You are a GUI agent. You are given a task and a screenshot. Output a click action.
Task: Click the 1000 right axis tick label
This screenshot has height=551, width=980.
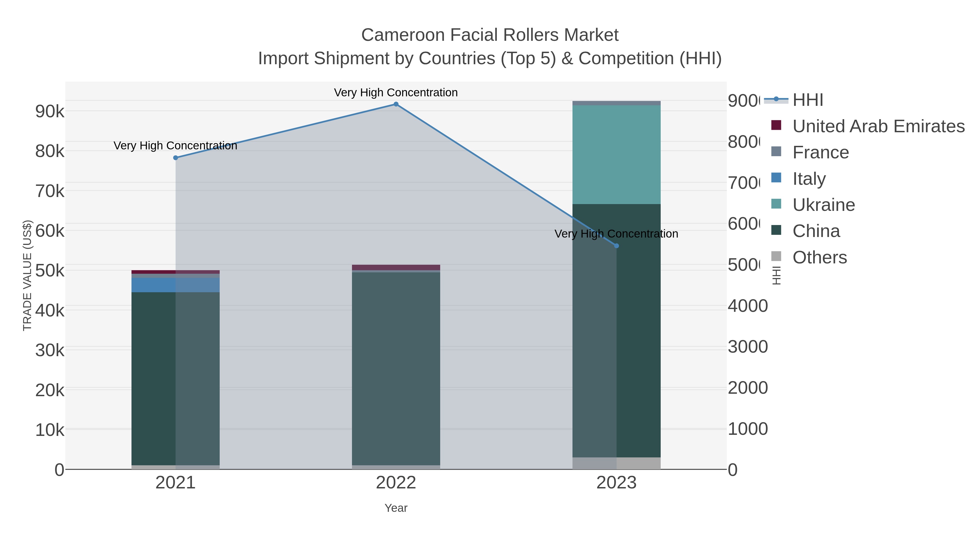click(x=748, y=429)
